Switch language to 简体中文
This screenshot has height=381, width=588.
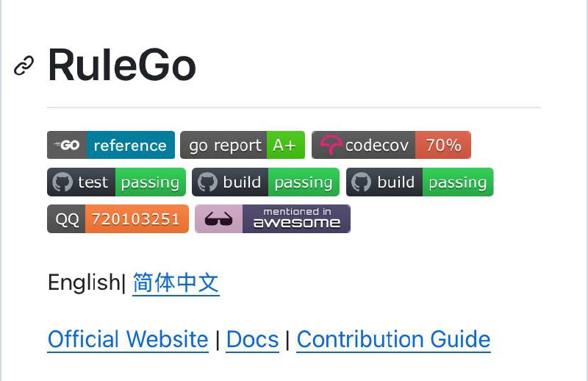tap(176, 282)
